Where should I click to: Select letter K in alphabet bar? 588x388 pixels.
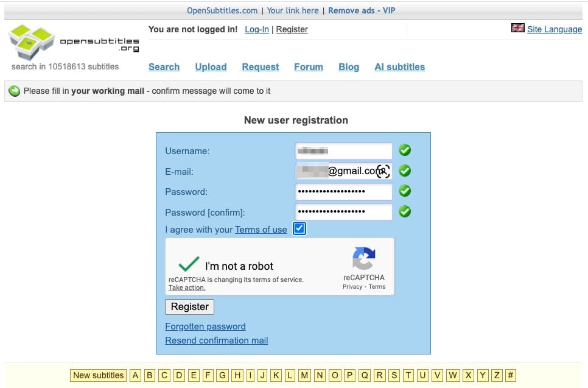coord(276,375)
